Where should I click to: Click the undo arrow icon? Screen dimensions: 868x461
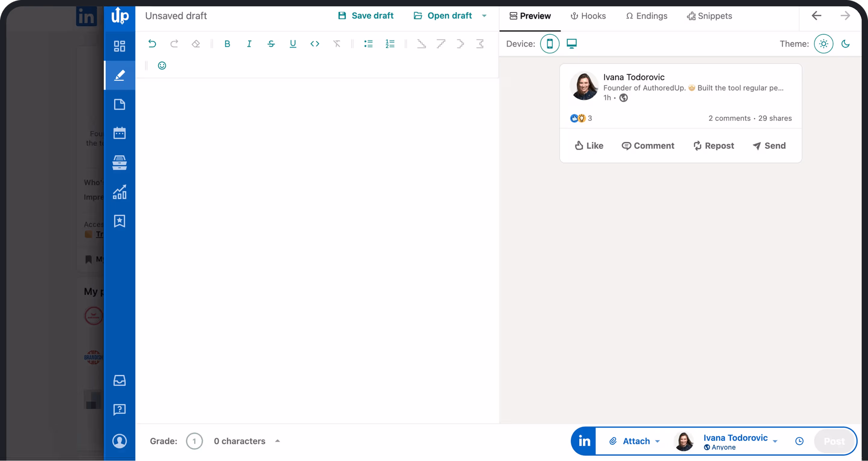tap(152, 44)
